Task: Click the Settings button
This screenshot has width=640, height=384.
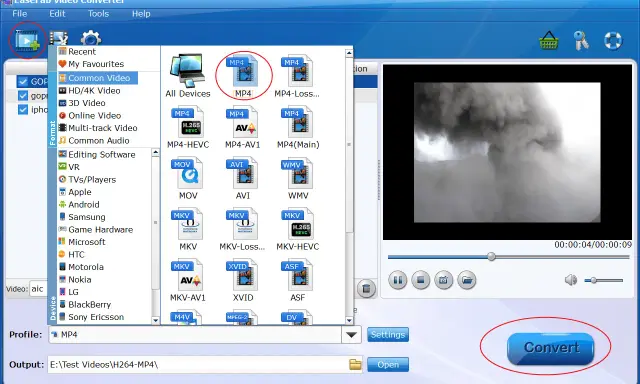Action: (x=388, y=335)
